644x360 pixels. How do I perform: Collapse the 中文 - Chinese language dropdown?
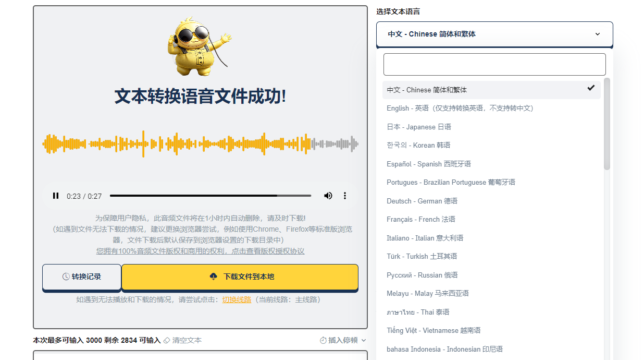click(x=494, y=34)
